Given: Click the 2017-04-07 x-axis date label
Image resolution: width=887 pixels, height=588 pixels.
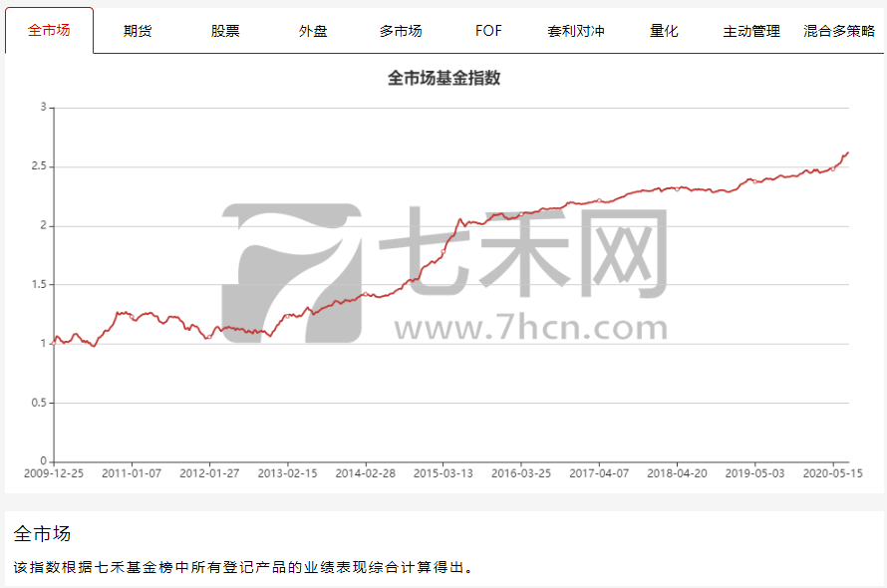Looking at the screenshot, I should pos(599,473).
